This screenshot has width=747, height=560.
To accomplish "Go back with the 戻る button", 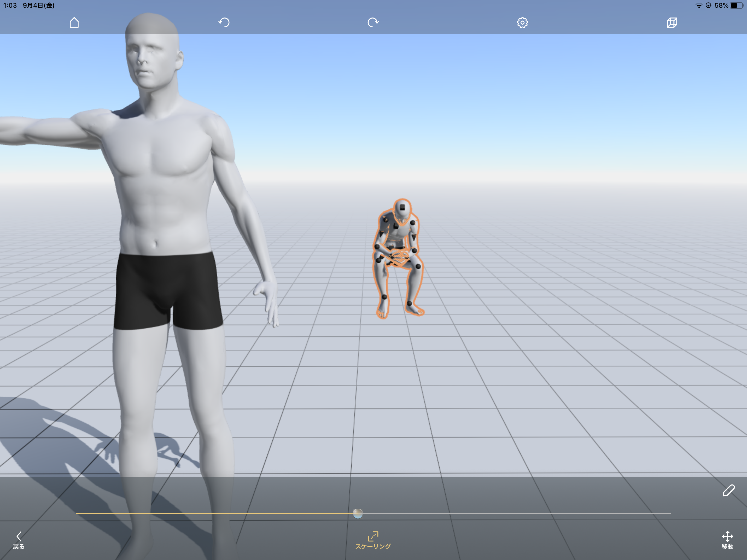I will click(x=19, y=540).
